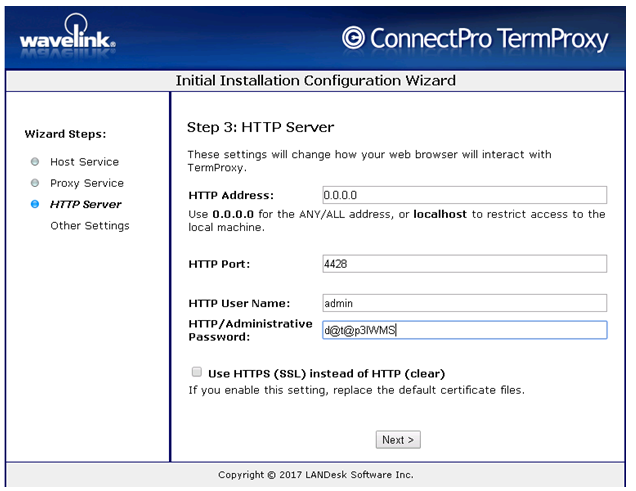Click the 'HTTP Port:' label

[219, 264]
